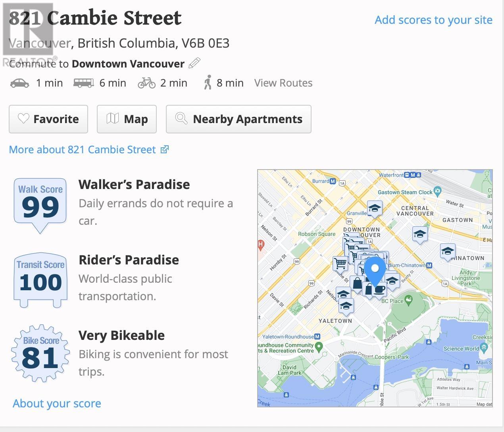504x432 pixels.
Task: Open Nearby Apartments search
Action: pos(239,119)
